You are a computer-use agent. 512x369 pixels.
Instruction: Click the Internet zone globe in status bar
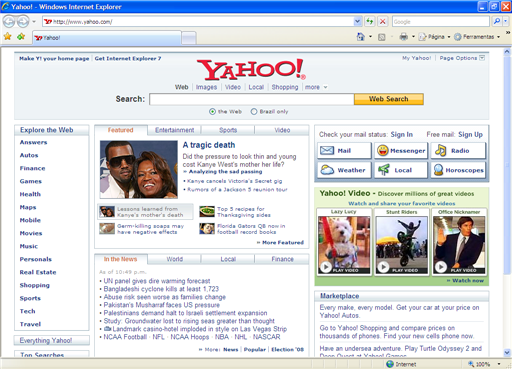[390, 364]
